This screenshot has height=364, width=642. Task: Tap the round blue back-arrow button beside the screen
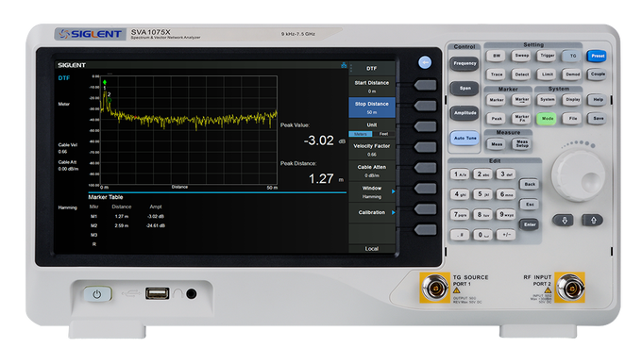tap(425, 62)
